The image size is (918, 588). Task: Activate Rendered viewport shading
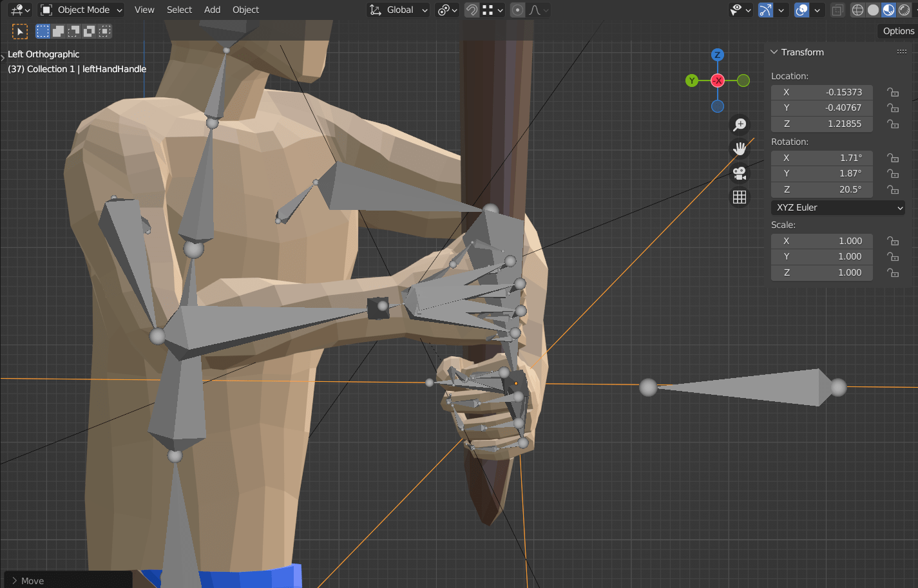pyautogui.click(x=904, y=10)
